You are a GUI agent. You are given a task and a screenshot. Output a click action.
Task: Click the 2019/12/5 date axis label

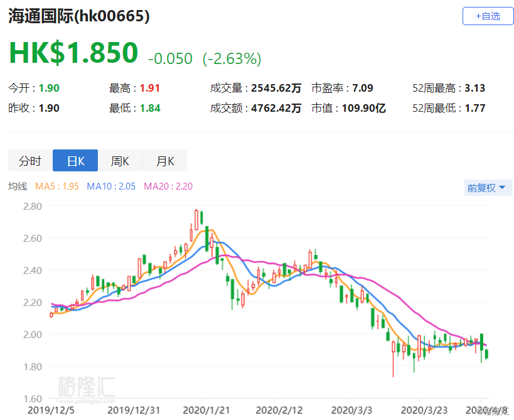pos(51,410)
